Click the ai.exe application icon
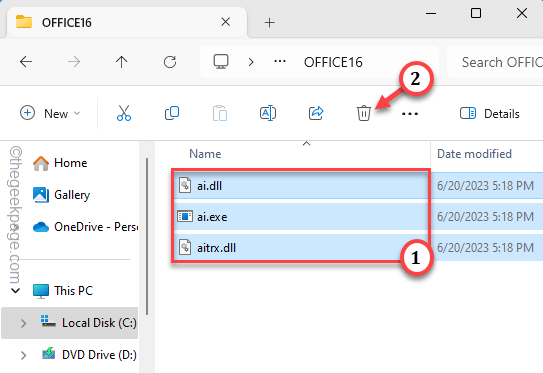The image size is (543, 373). tap(185, 216)
